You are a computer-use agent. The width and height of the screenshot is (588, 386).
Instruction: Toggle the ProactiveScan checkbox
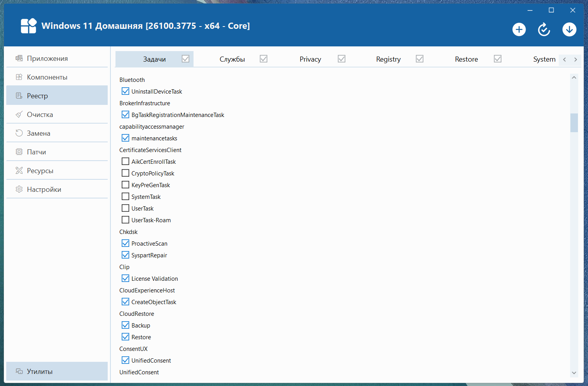point(125,243)
